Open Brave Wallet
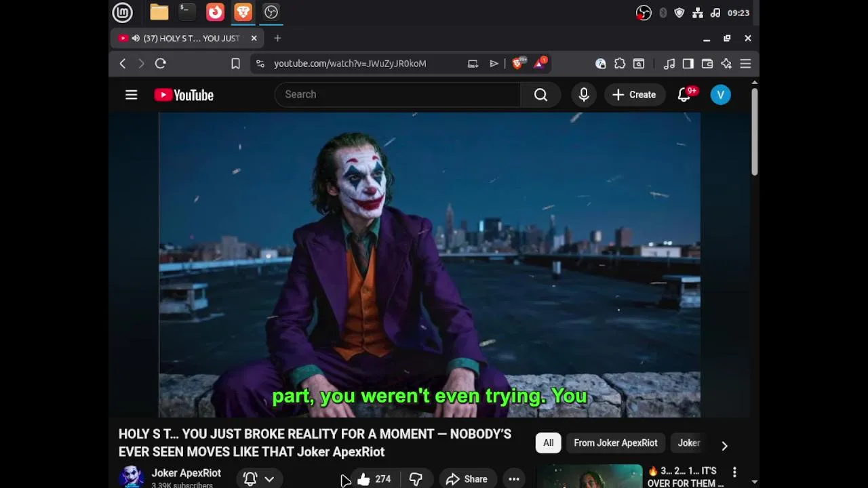Viewport: 868px width, 488px height. click(x=707, y=64)
